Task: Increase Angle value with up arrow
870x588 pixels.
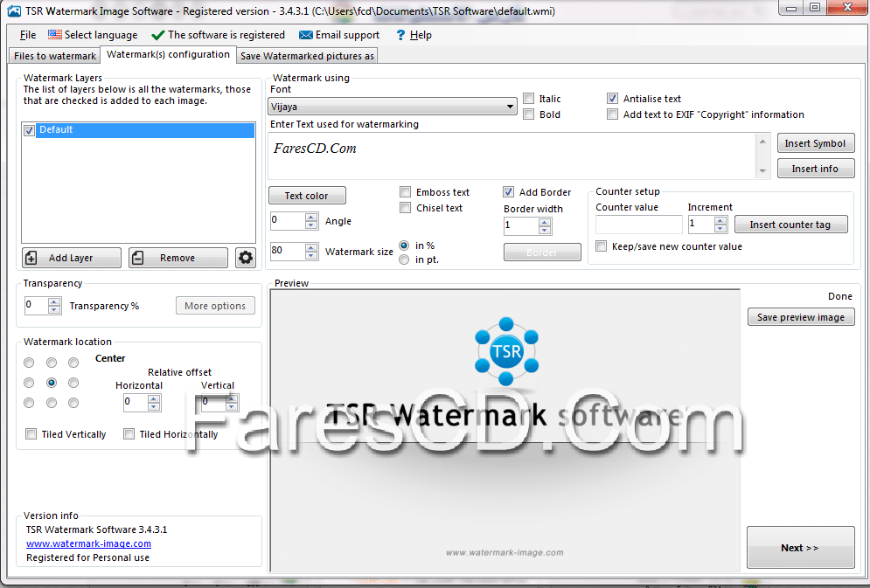Action: [x=311, y=217]
